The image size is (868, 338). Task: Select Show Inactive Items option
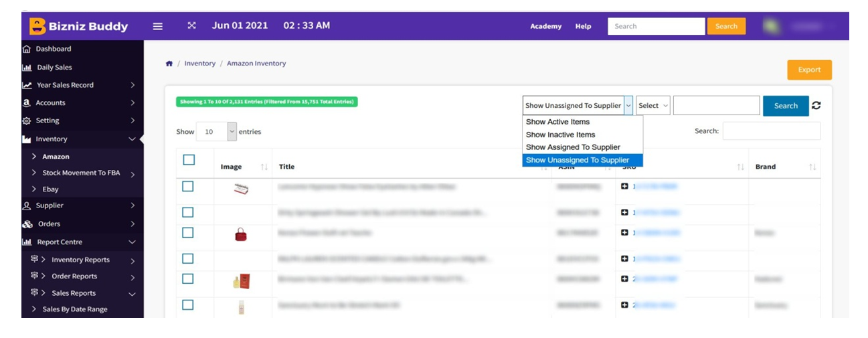click(x=582, y=135)
